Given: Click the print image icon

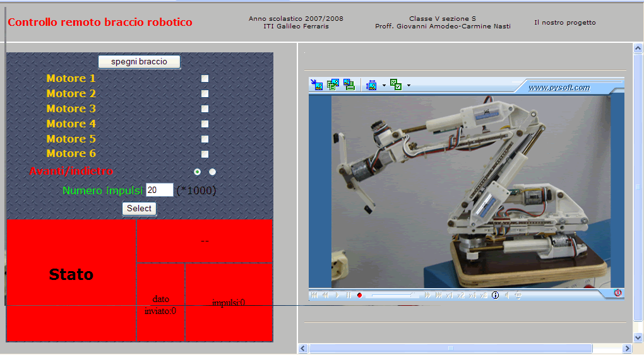Looking at the screenshot, I should point(349,85).
